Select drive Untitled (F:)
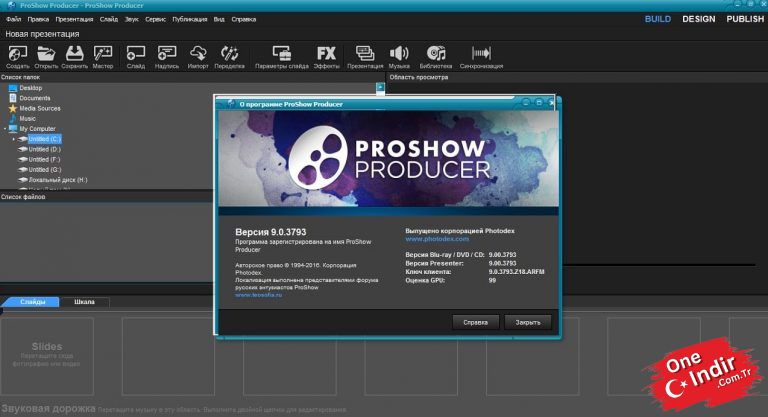Viewport: 768px width, 417px height. click(x=44, y=160)
